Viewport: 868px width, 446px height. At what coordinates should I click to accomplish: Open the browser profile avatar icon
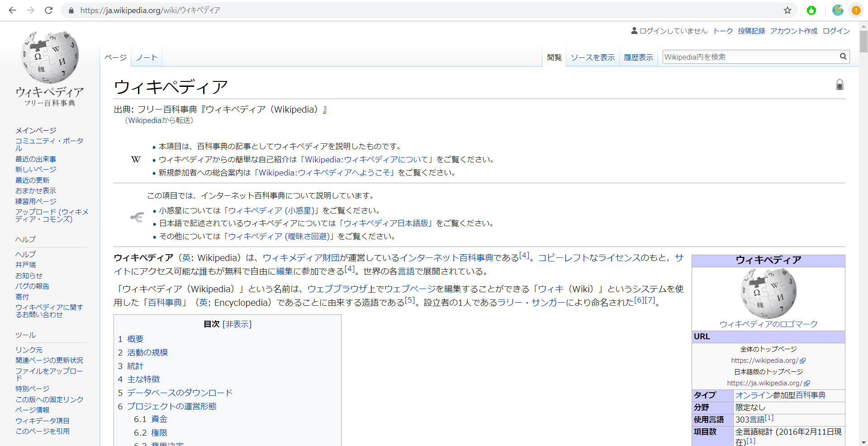tap(838, 10)
